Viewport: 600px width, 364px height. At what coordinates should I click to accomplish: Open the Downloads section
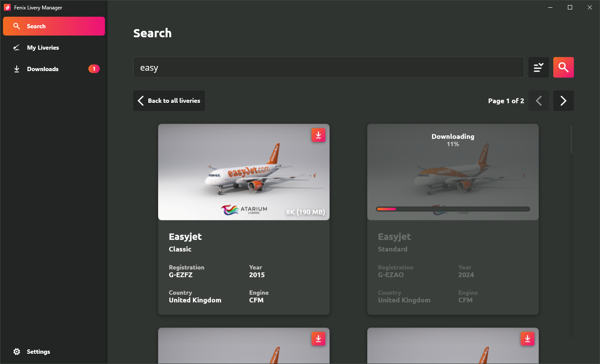(42, 69)
